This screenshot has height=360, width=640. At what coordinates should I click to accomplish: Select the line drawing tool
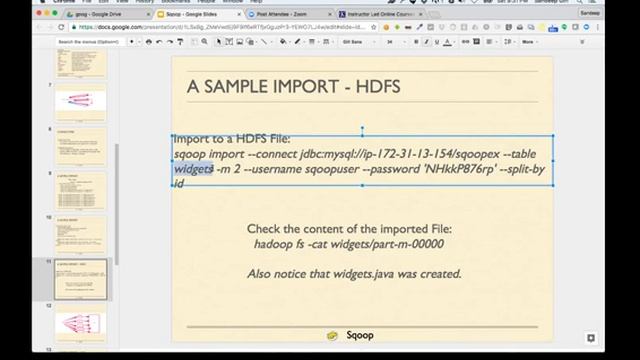[264, 42]
